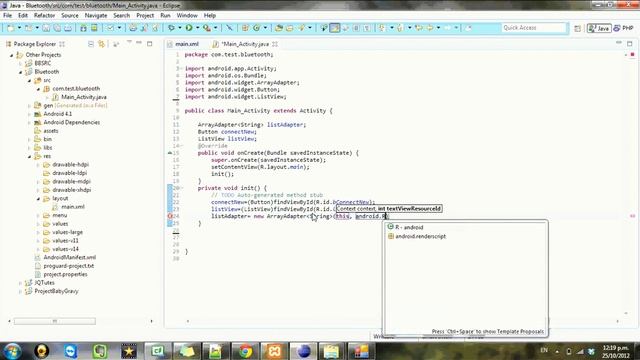
Task: Open the Refactor menu
Action: point(44,16)
